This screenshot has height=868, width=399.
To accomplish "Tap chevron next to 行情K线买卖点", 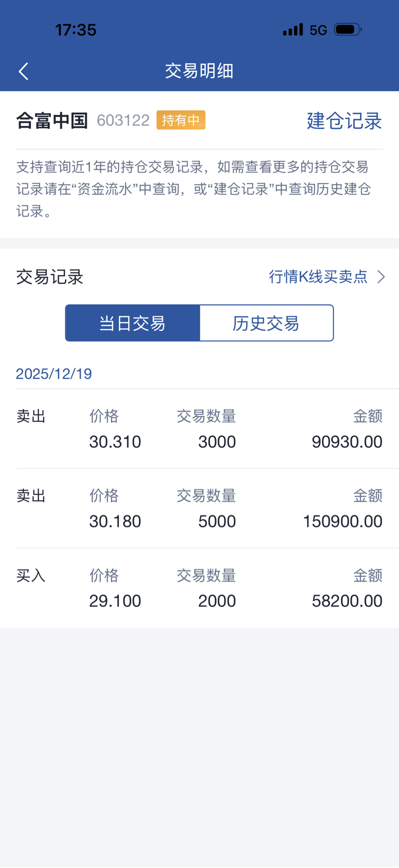I will tap(381, 277).
